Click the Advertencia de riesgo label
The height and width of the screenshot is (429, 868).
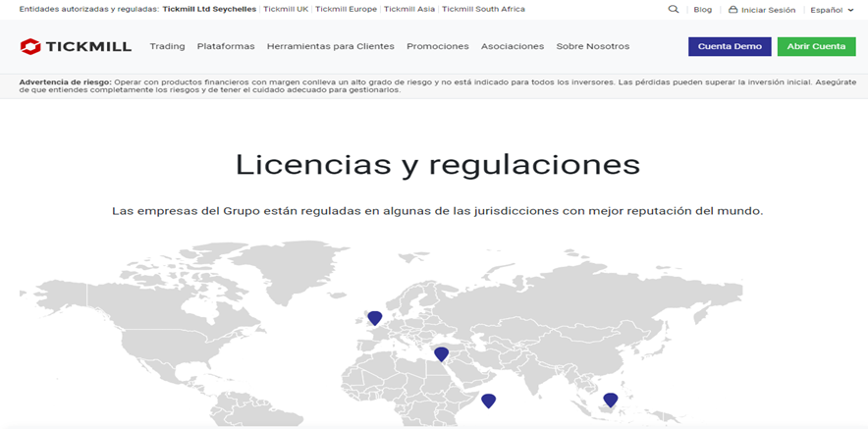tap(66, 81)
